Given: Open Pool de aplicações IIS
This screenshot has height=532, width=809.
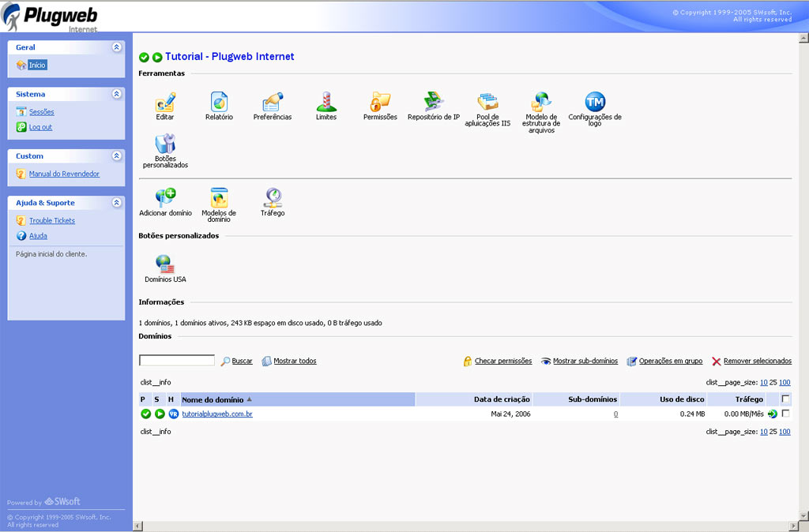Looking at the screenshot, I should click(x=487, y=102).
